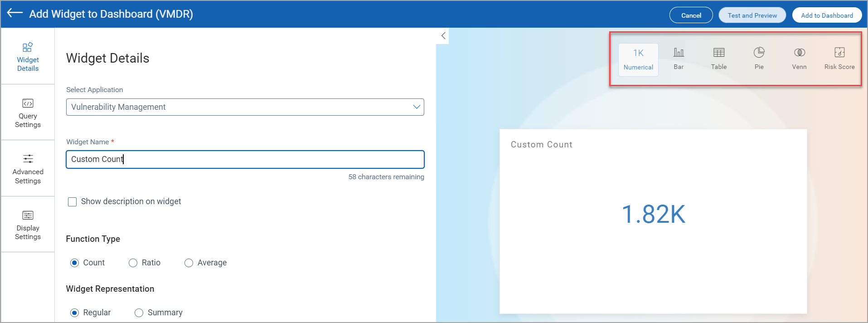868x323 pixels.
Task: Click Test and Preview button
Action: 752,15
